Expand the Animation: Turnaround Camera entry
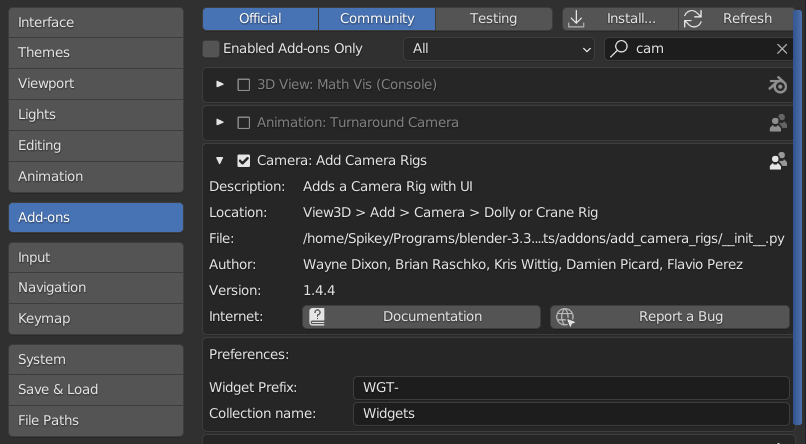This screenshot has height=444, width=806. (x=219, y=122)
